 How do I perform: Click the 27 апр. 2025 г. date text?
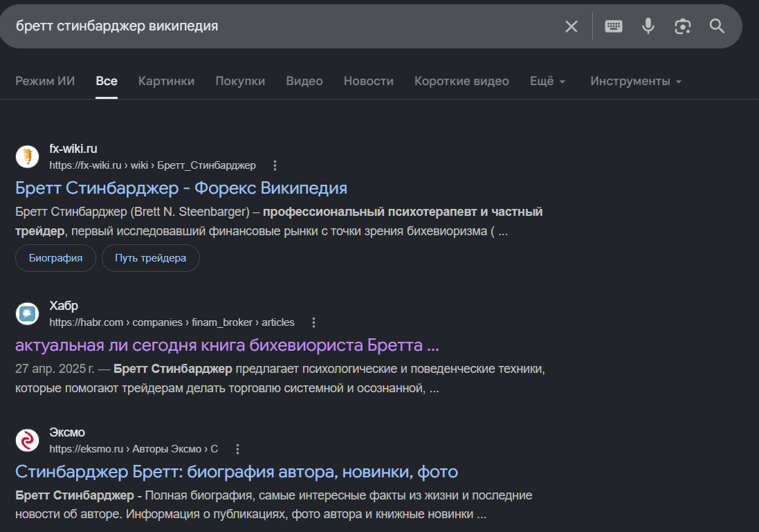pos(55,369)
